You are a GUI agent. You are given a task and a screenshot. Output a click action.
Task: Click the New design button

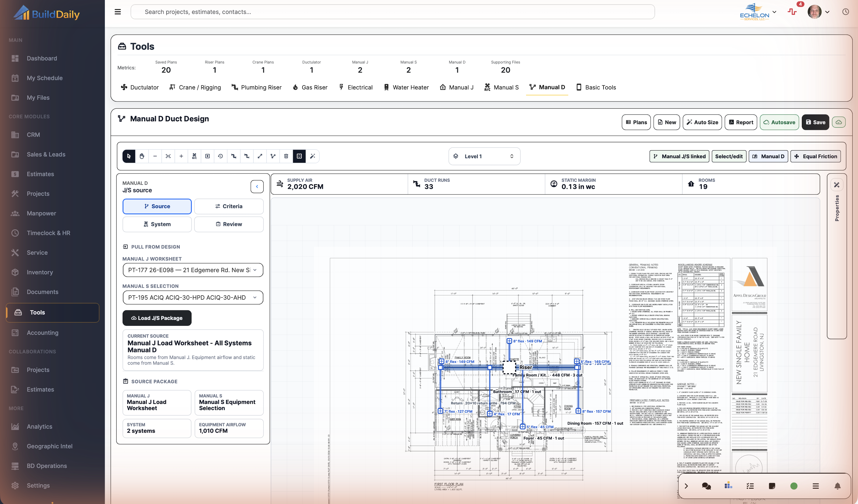pyautogui.click(x=667, y=122)
